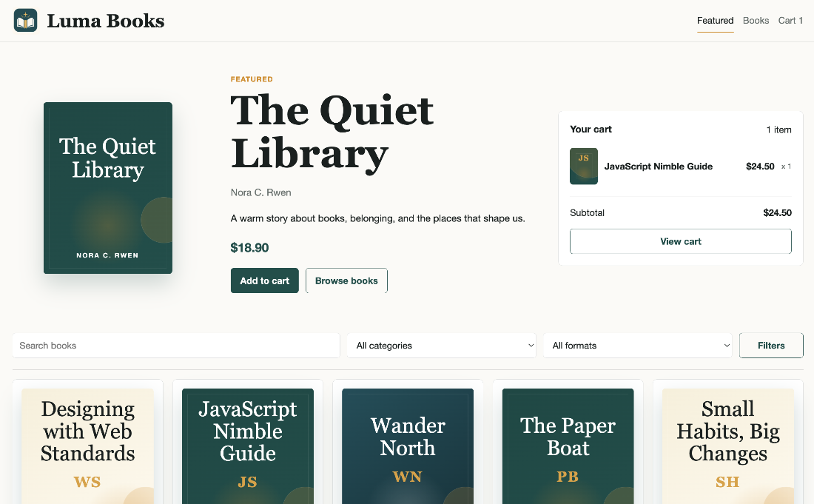Click the JavaScript Nimble Guide cart item name

(659, 167)
